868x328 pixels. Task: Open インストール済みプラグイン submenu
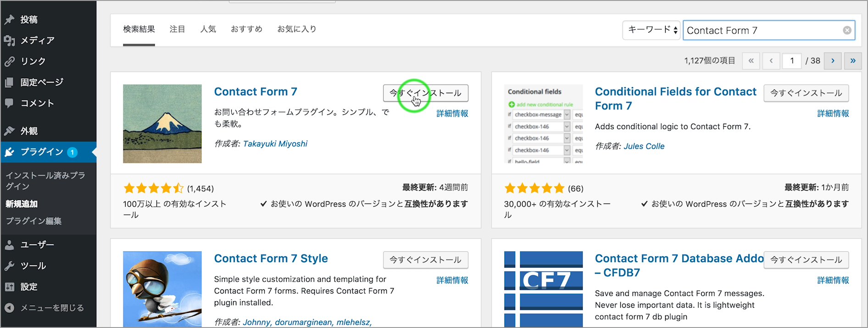(45, 181)
